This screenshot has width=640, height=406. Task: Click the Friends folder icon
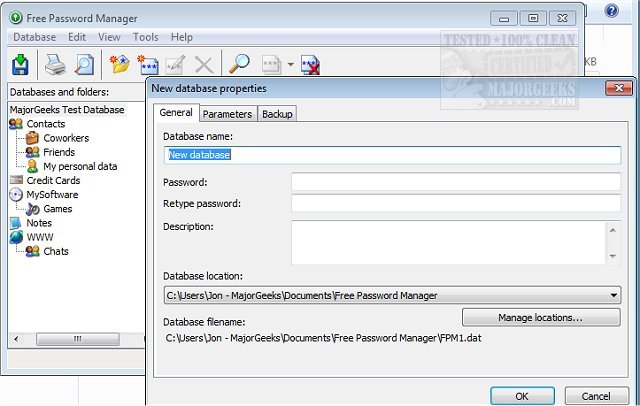click(x=32, y=152)
